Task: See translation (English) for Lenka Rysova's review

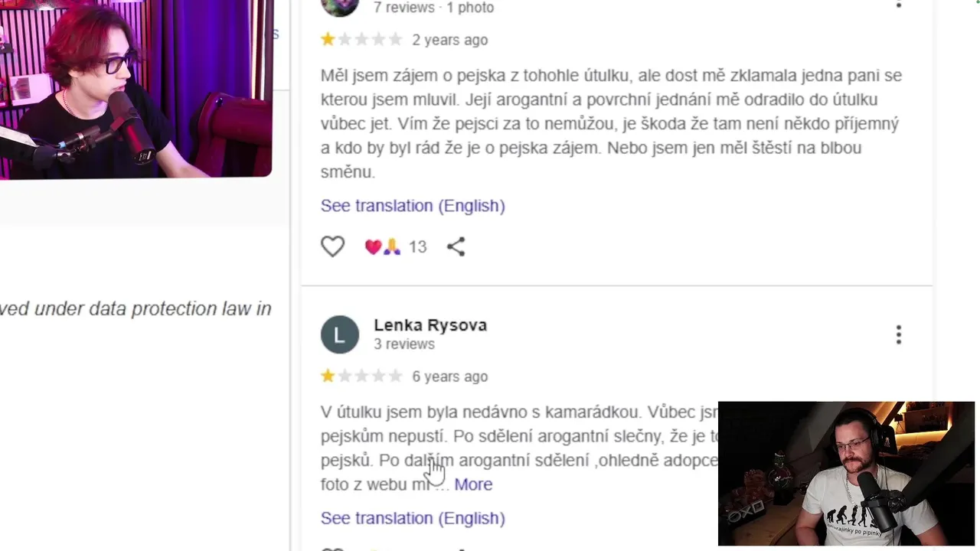Action: (x=413, y=518)
